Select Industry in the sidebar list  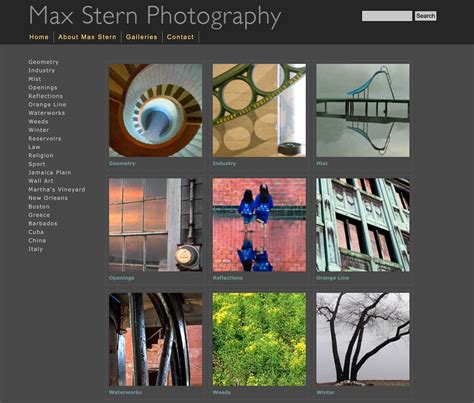pyautogui.click(x=41, y=70)
